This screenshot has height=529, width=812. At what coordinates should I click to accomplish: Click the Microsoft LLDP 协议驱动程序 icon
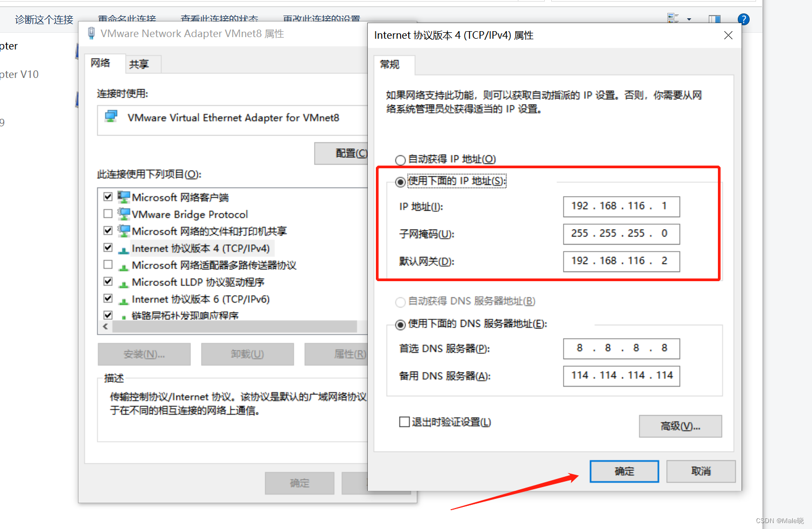124,282
